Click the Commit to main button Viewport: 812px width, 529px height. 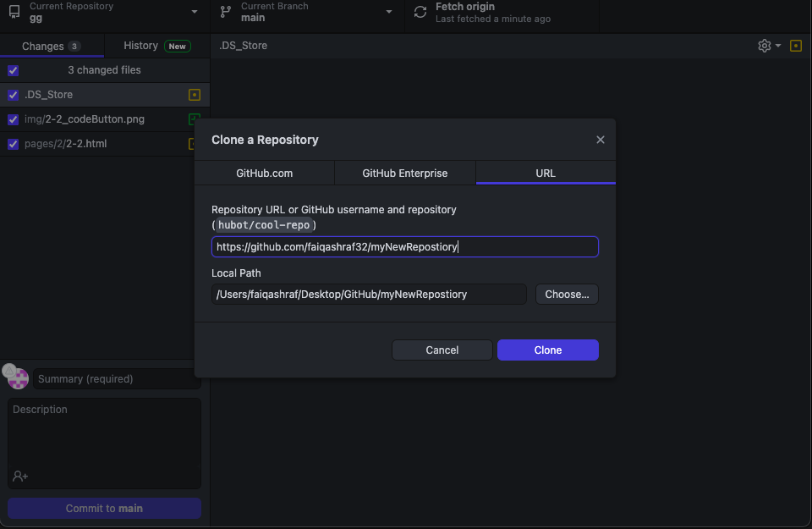tap(104, 509)
